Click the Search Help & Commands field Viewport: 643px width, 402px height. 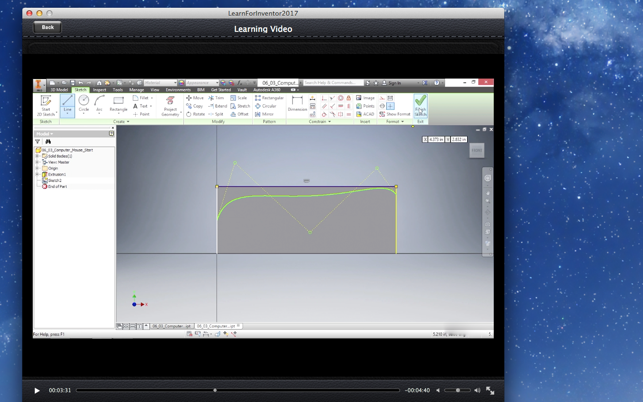coord(333,83)
